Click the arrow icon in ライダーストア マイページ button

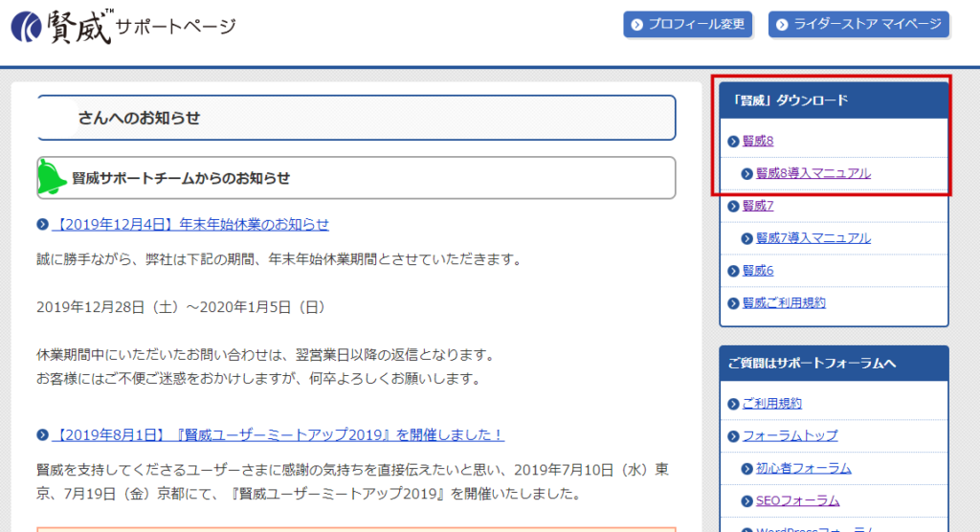(x=782, y=24)
